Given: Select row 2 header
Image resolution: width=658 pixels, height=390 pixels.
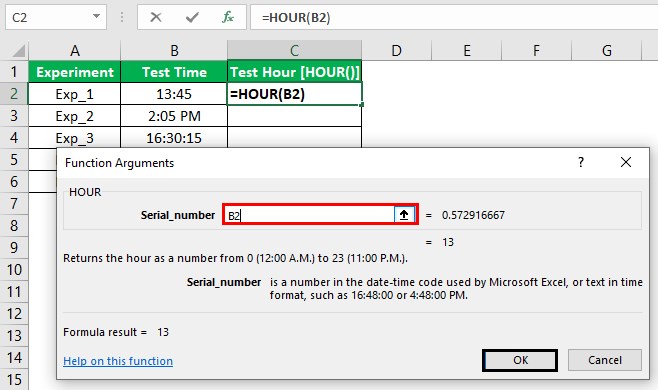Looking at the screenshot, I should [14, 94].
